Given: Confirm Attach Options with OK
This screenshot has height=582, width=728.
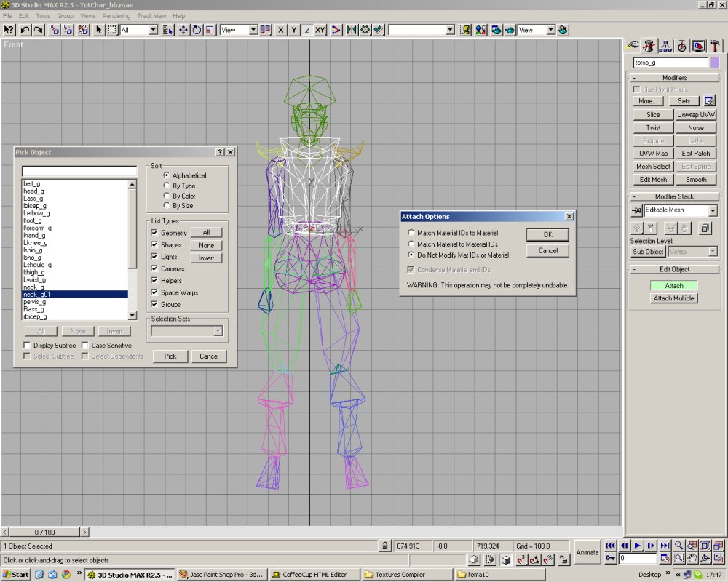Looking at the screenshot, I should click(548, 235).
